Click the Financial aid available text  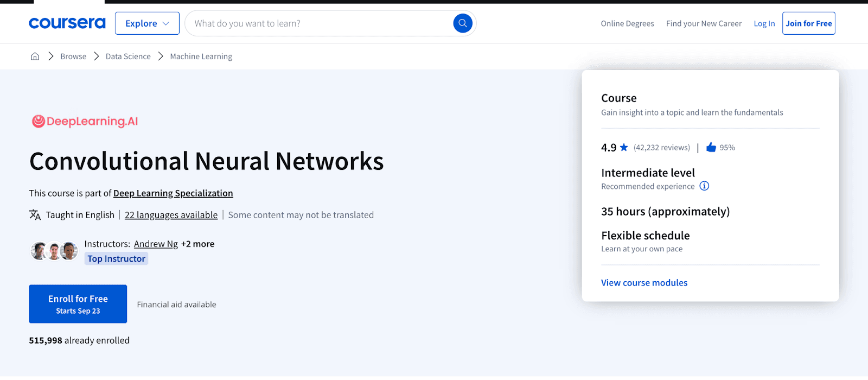tap(176, 305)
